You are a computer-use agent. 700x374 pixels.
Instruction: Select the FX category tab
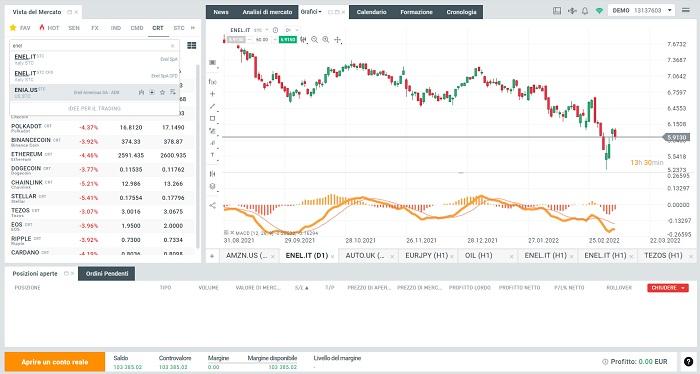95,28
